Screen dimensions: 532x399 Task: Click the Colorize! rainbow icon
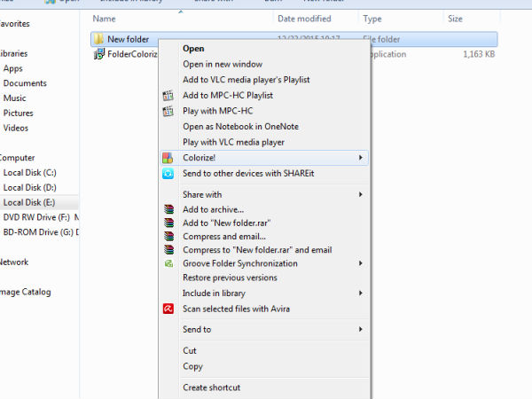[168, 158]
